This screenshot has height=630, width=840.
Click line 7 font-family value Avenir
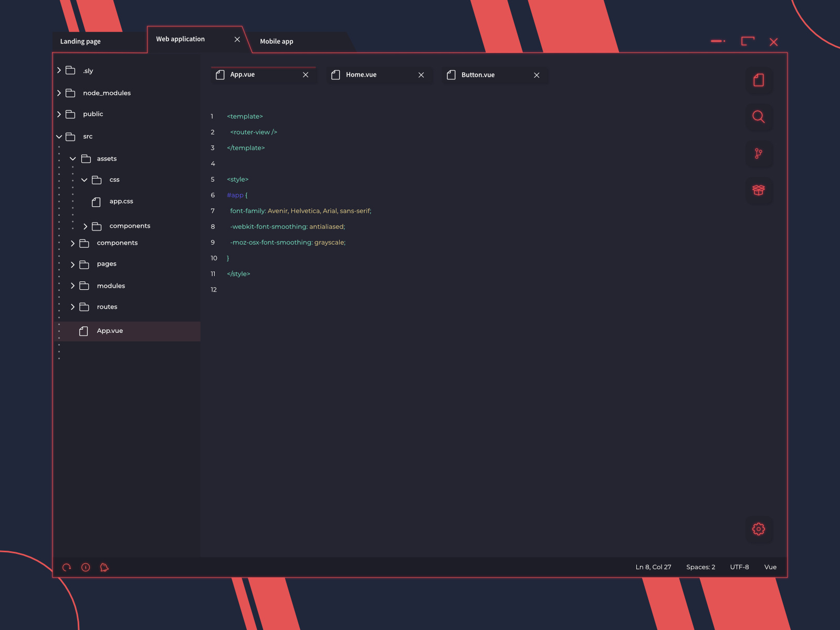(x=278, y=211)
